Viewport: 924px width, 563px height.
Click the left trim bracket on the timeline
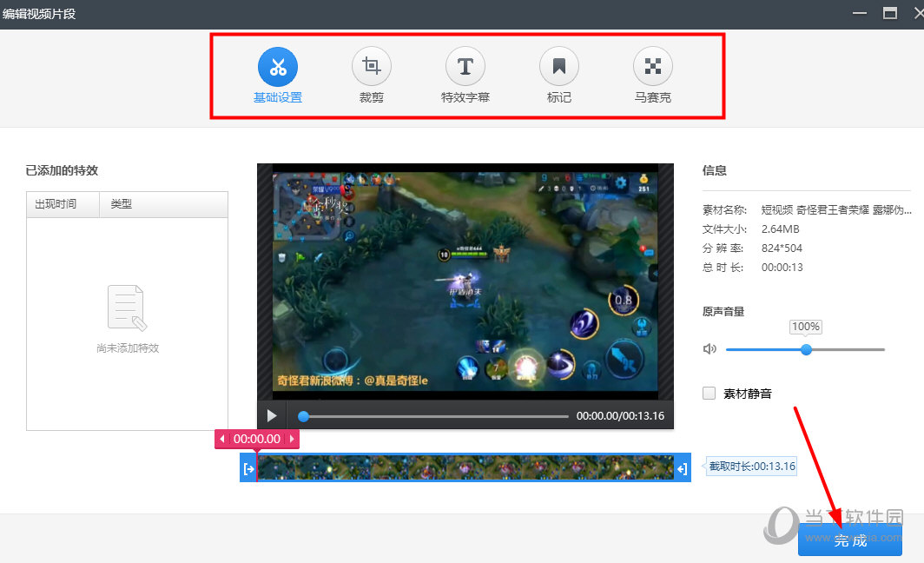(x=248, y=467)
